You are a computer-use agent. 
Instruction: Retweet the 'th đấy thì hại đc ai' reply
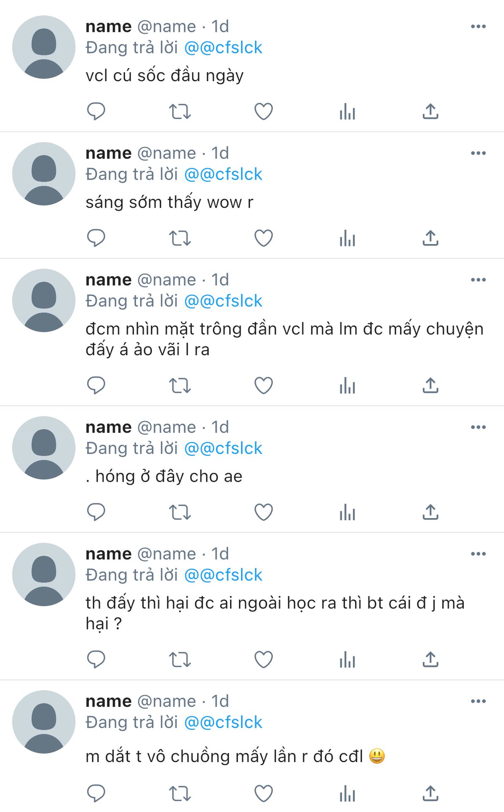(180, 660)
